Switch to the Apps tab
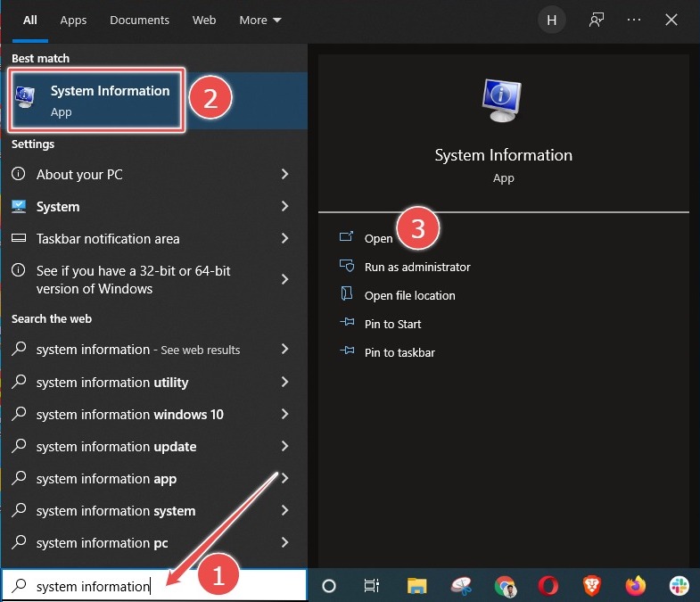This screenshot has height=602, width=700. pyautogui.click(x=74, y=20)
